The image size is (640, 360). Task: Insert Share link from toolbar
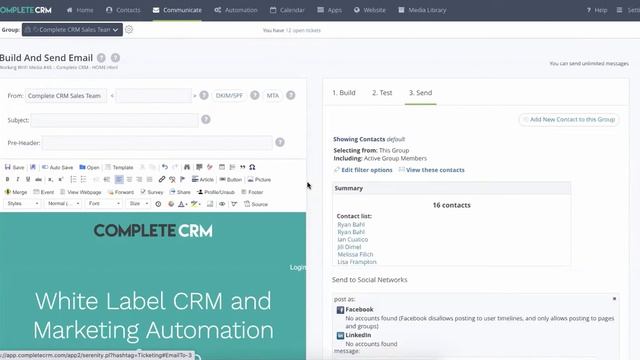[x=180, y=192]
